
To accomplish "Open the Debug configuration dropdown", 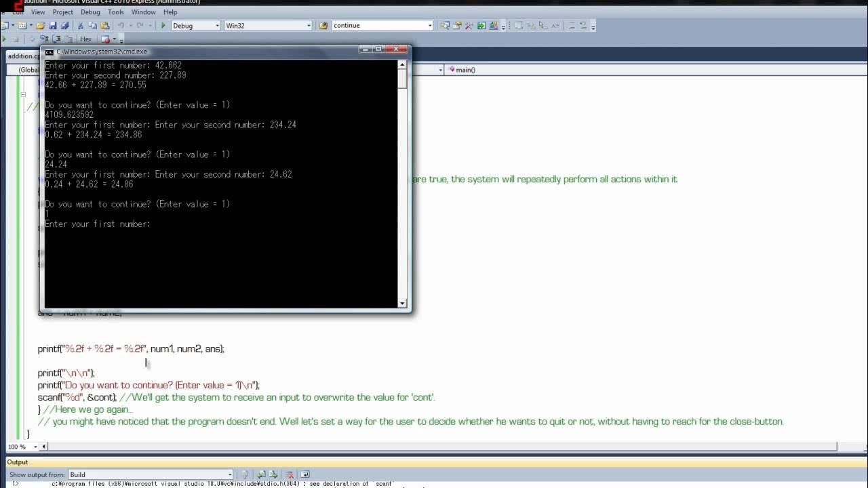I will pyautogui.click(x=217, y=26).
